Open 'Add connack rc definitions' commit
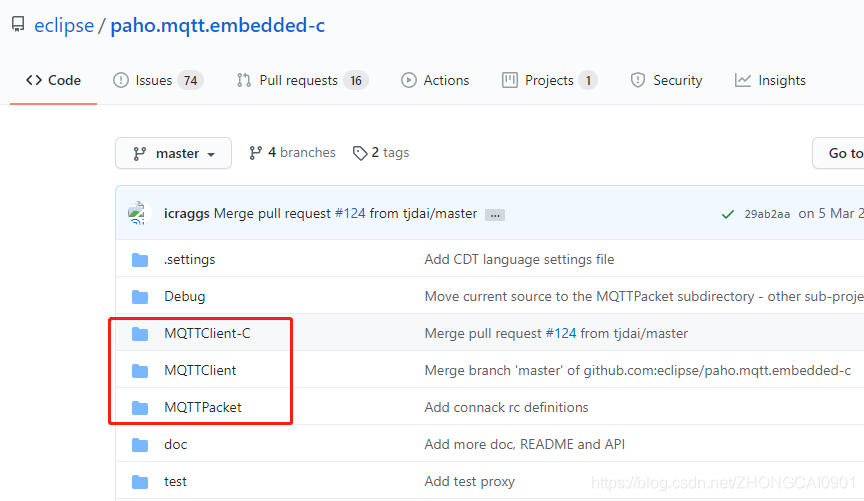Viewport: 864px width, 501px height. (x=506, y=407)
